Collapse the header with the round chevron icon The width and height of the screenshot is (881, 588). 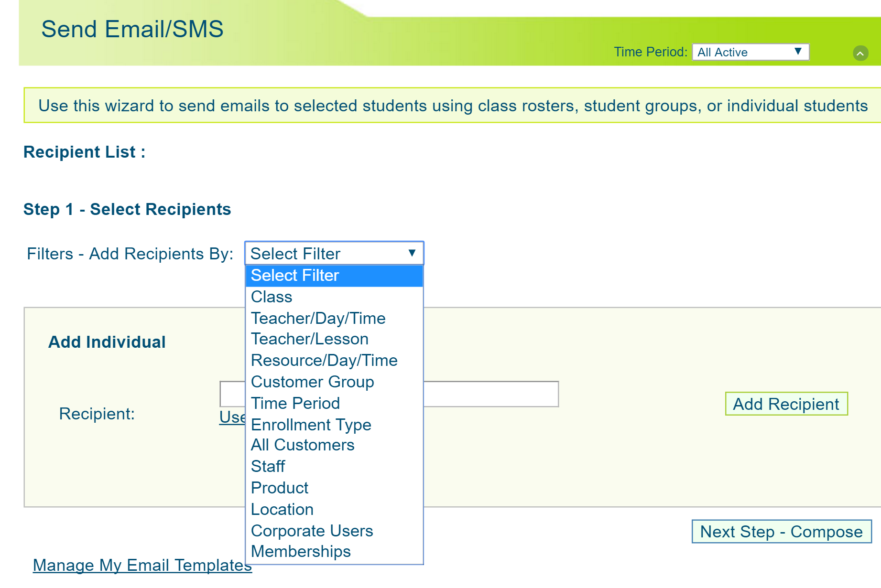[x=860, y=53]
